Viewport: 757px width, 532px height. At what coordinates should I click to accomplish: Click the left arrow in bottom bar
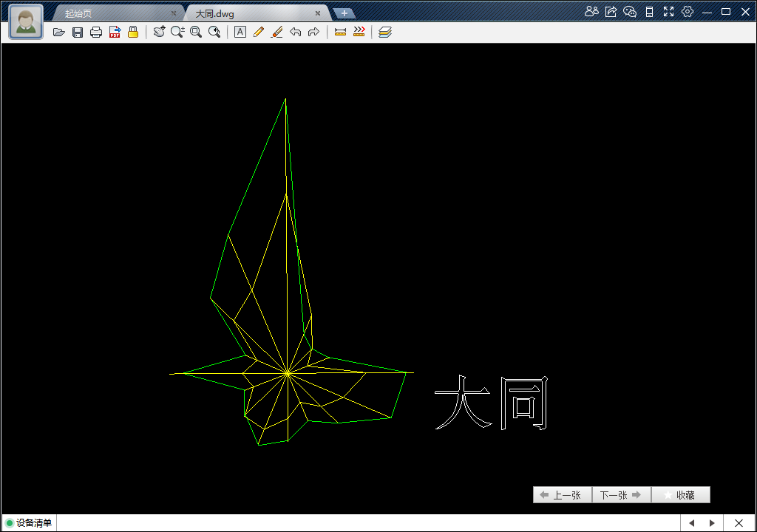coord(691,523)
